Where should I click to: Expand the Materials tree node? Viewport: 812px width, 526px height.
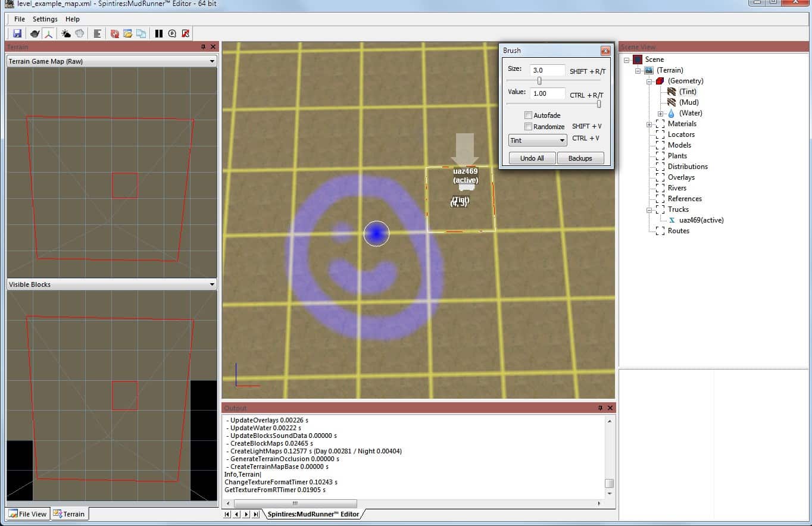[x=649, y=124]
